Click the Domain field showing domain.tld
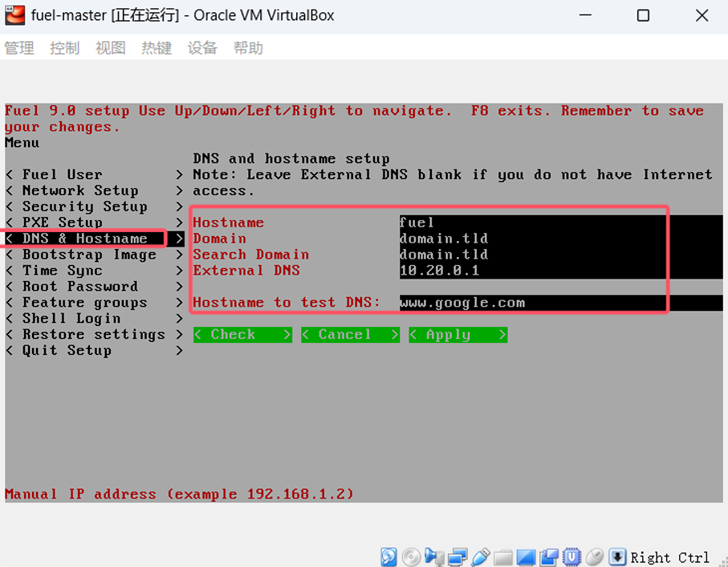Screen dimensions: 728x567 click(561, 239)
